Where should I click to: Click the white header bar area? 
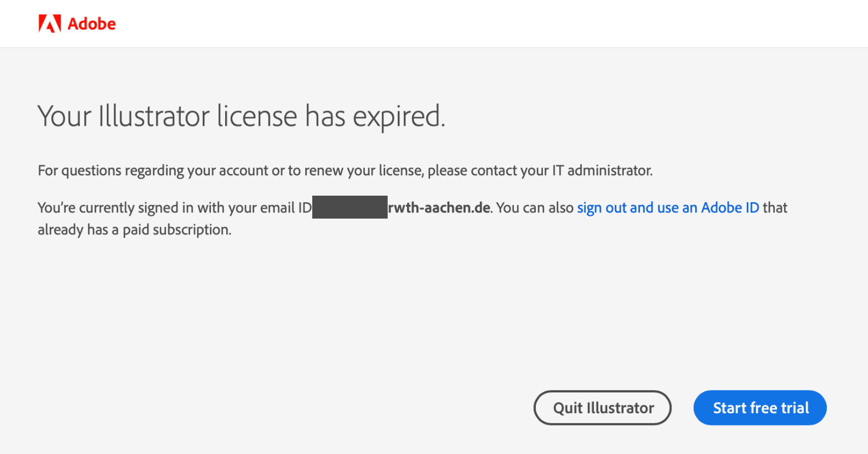point(433,23)
